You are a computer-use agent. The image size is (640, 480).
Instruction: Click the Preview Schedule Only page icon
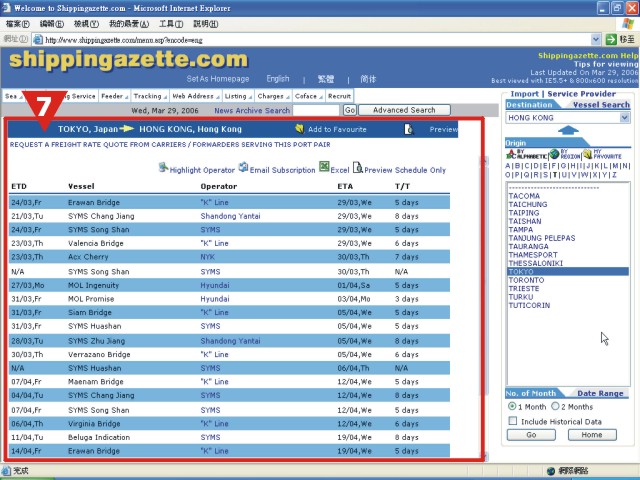pyautogui.click(x=358, y=167)
